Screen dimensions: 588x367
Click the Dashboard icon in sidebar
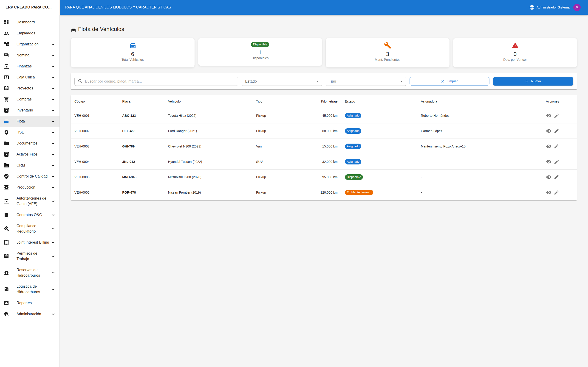pyautogui.click(x=7, y=22)
